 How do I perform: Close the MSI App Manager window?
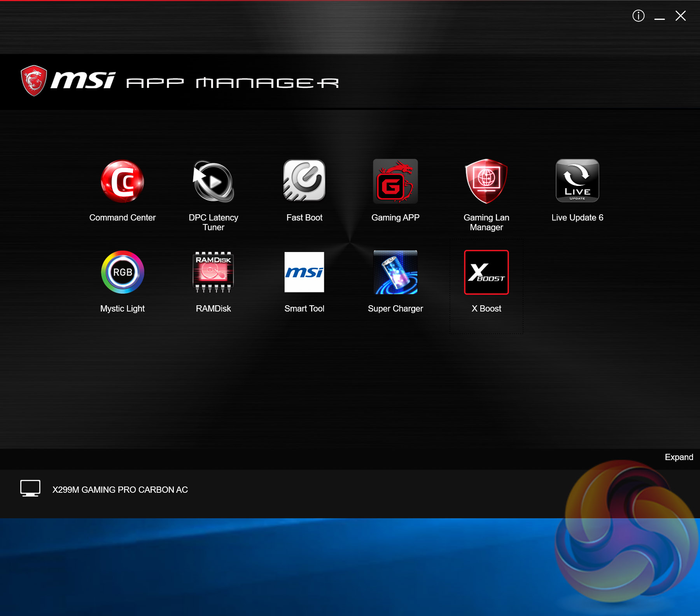[681, 16]
